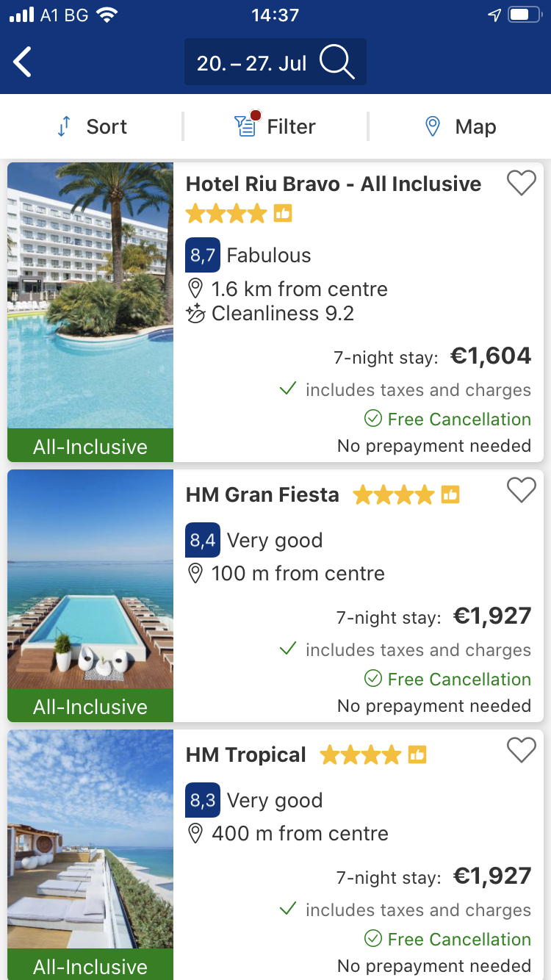Toggle heart for HM Tropical
This screenshot has width=551, height=980.
522,749
